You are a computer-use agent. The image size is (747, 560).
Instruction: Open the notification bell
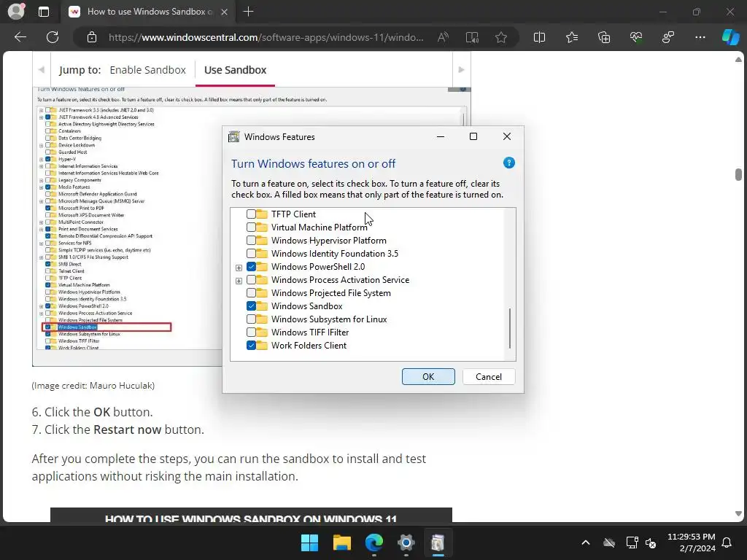point(727,542)
